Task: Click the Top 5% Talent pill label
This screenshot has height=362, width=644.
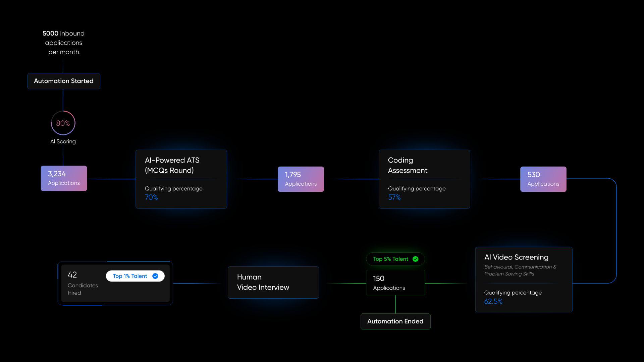Action: click(x=390, y=259)
